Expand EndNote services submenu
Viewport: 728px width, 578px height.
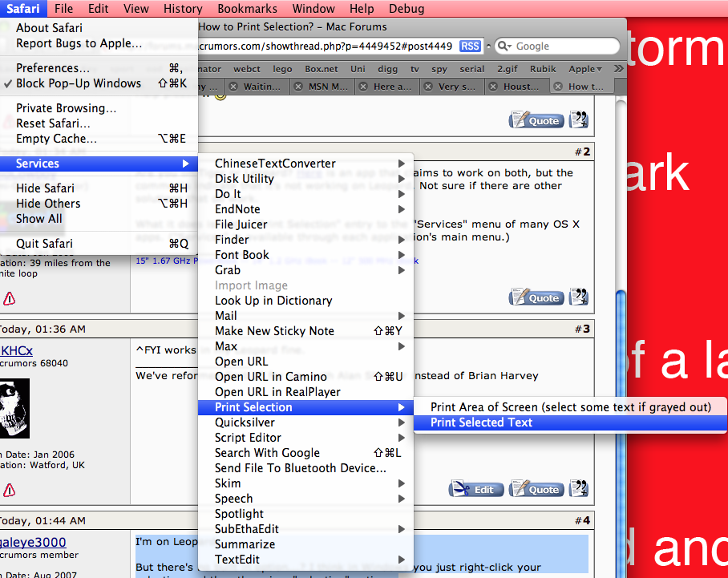click(x=305, y=209)
